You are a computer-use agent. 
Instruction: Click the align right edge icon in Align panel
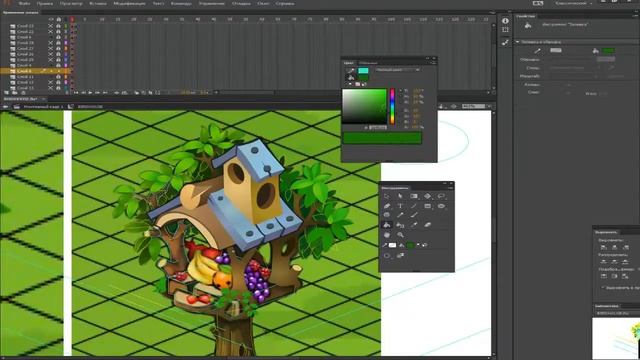pos(627,247)
